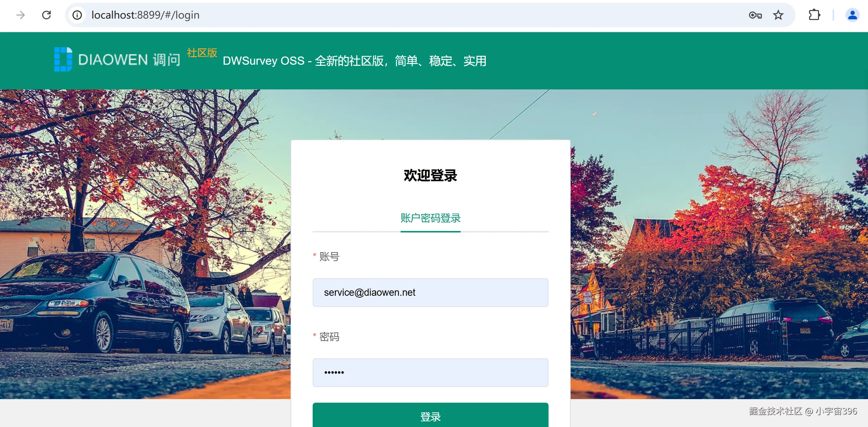Focus the 密码 password input field
The width and height of the screenshot is (868, 427).
[430, 373]
